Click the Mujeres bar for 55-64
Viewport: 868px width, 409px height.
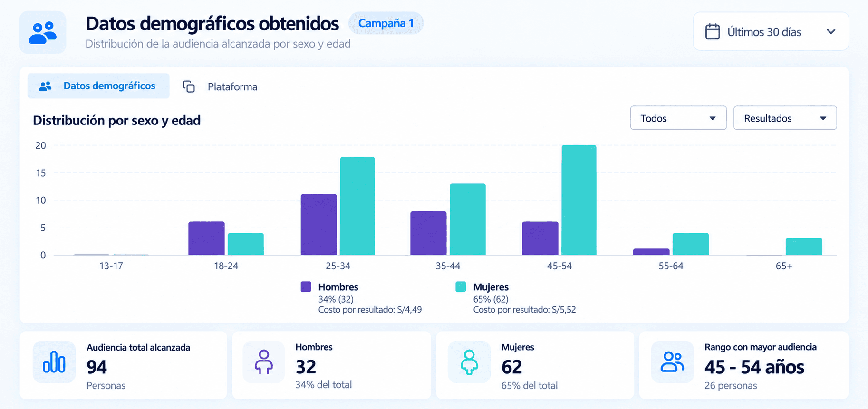click(x=691, y=244)
